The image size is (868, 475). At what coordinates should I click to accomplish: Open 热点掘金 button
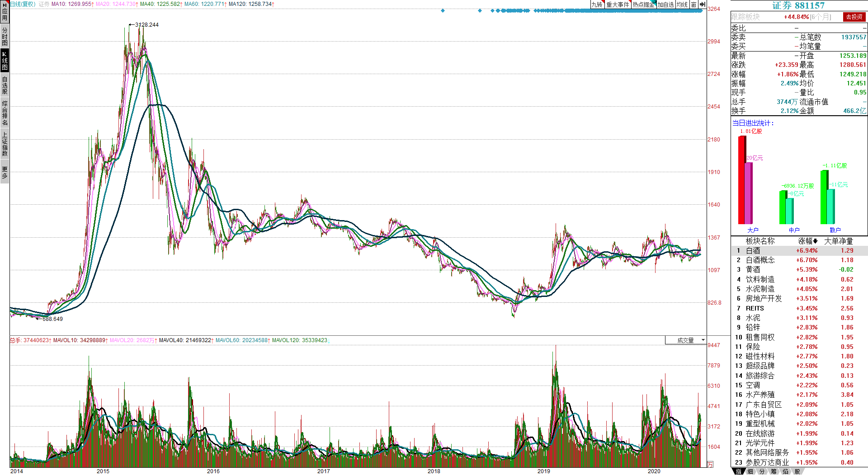[644, 5]
